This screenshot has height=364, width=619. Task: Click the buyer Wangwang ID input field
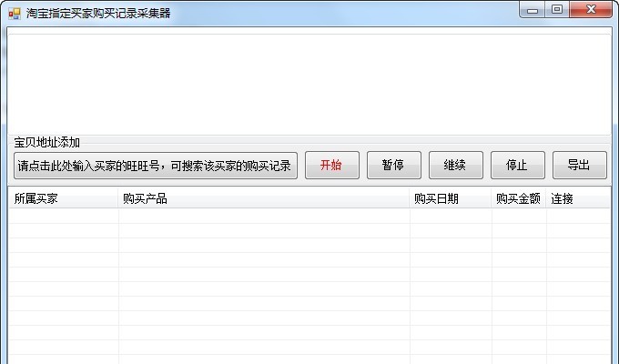click(156, 166)
